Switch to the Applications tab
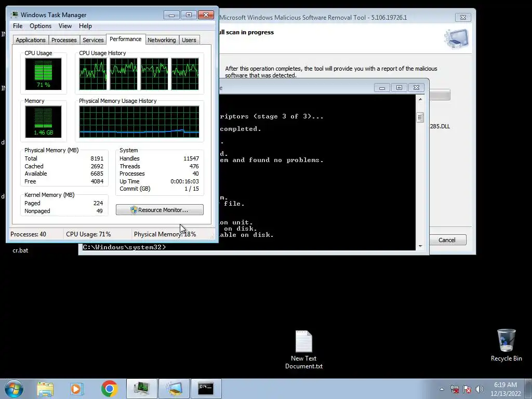Screen dimensions: 532x399 coord(31,40)
